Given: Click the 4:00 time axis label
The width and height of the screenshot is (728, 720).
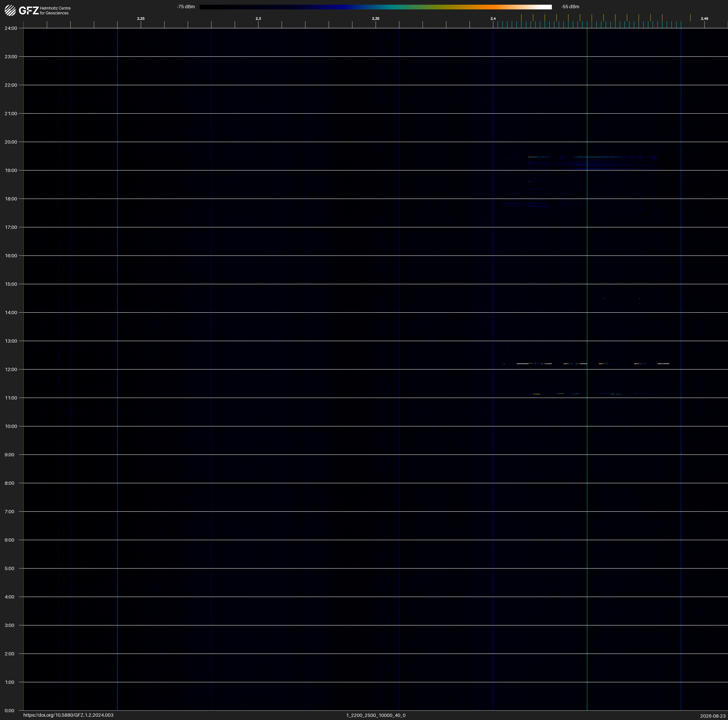Looking at the screenshot, I should pyautogui.click(x=9, y=597).
